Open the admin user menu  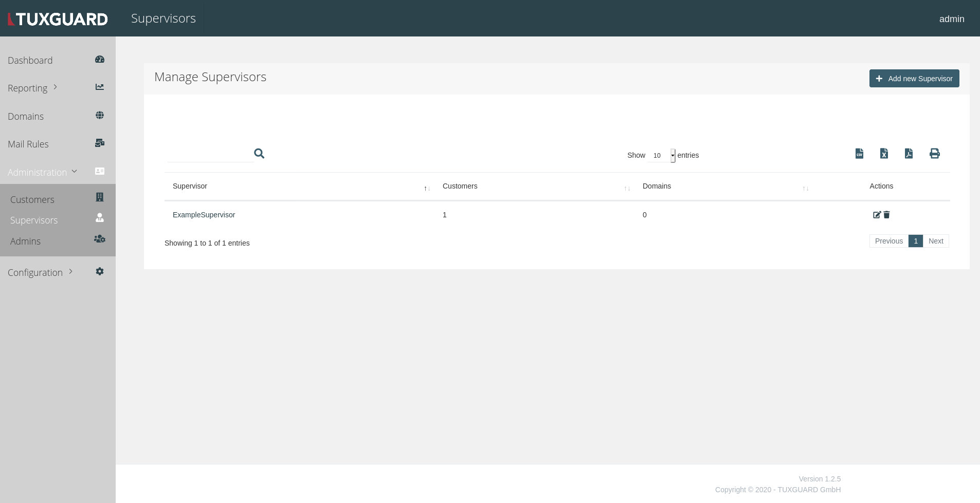pos(951,19)
